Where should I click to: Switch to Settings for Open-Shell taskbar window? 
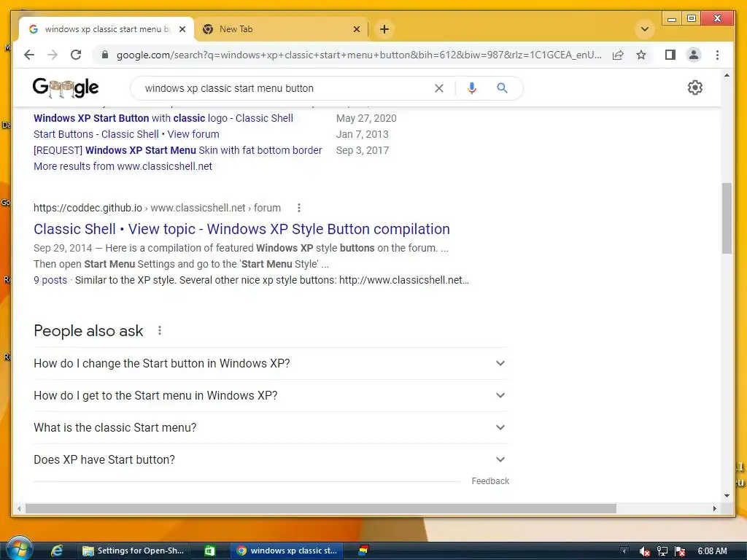coord(135,551)
